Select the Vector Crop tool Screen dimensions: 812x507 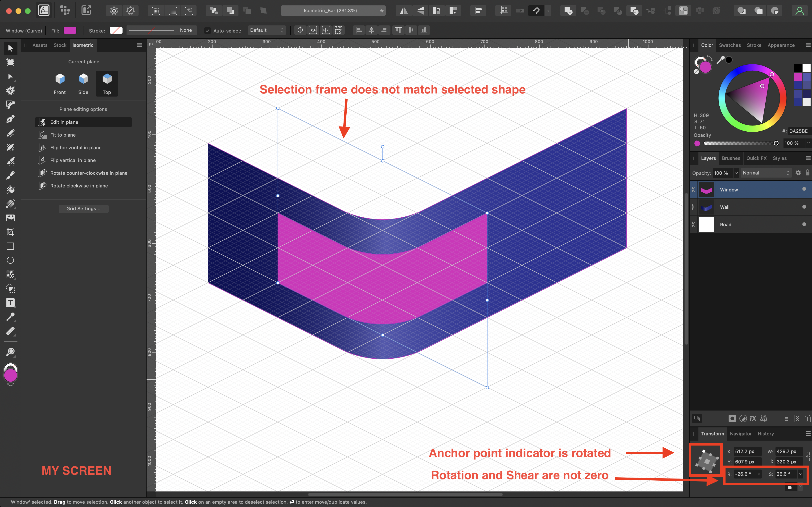(10, 232)
